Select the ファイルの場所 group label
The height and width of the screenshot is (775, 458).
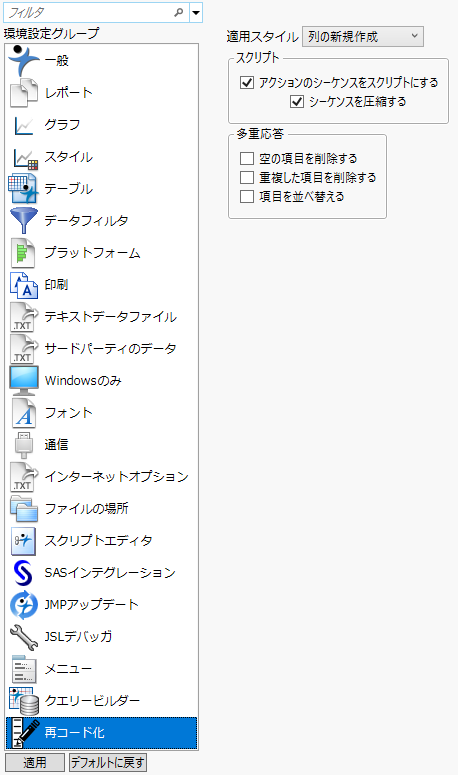point(86,509)
